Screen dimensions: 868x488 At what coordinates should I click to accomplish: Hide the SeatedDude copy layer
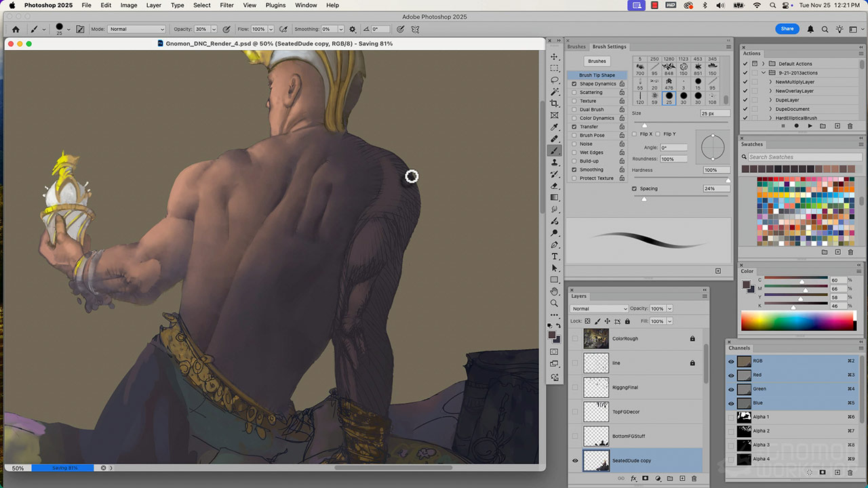[575, 461]
